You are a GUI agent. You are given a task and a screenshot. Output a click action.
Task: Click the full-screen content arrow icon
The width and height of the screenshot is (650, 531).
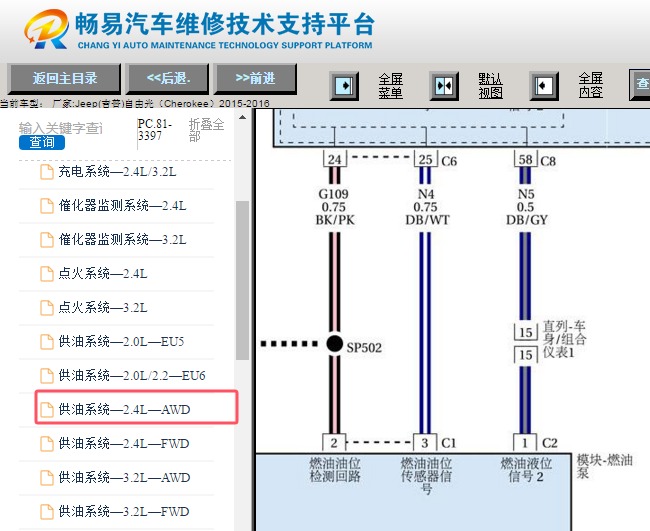coord(544,86)
